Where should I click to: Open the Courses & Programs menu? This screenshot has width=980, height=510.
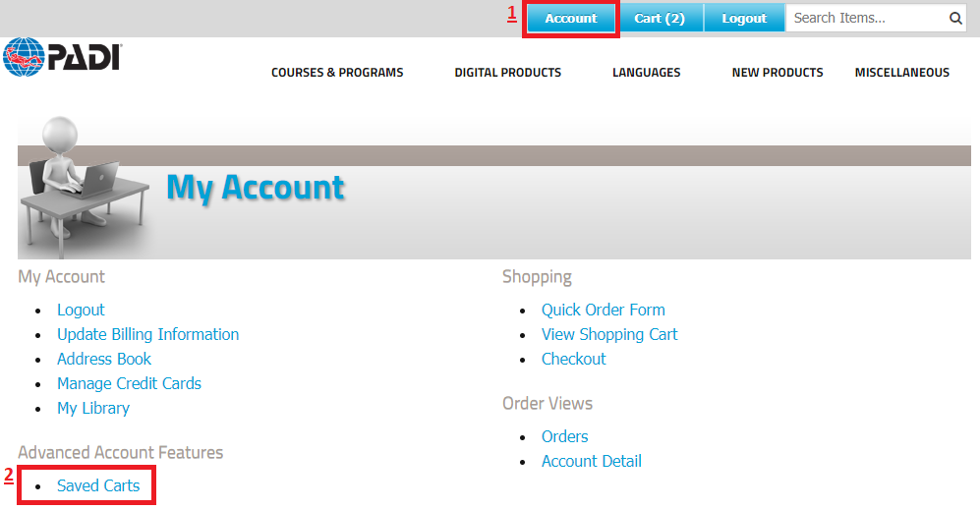[x=337, y=72]
